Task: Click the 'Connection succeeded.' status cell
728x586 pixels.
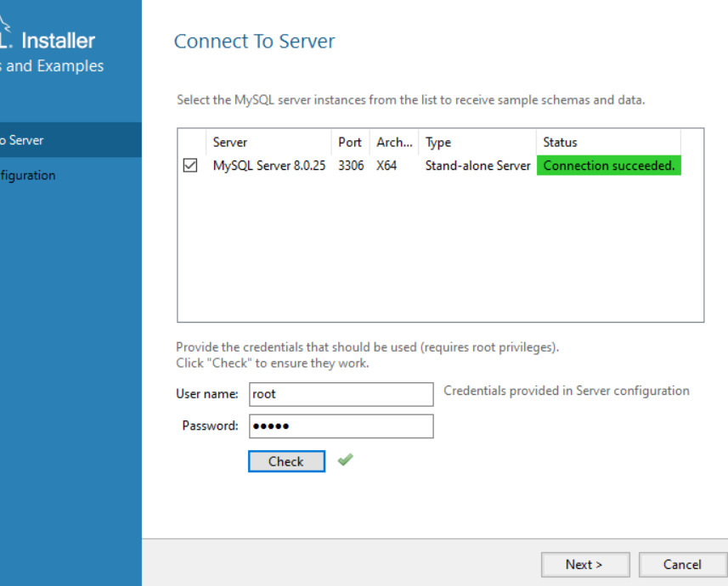Action: click(x=609, y=166)
